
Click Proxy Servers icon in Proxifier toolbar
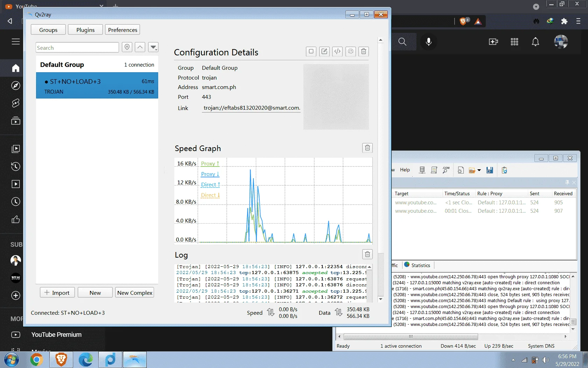pyautogui.click(x=422, y=170)
